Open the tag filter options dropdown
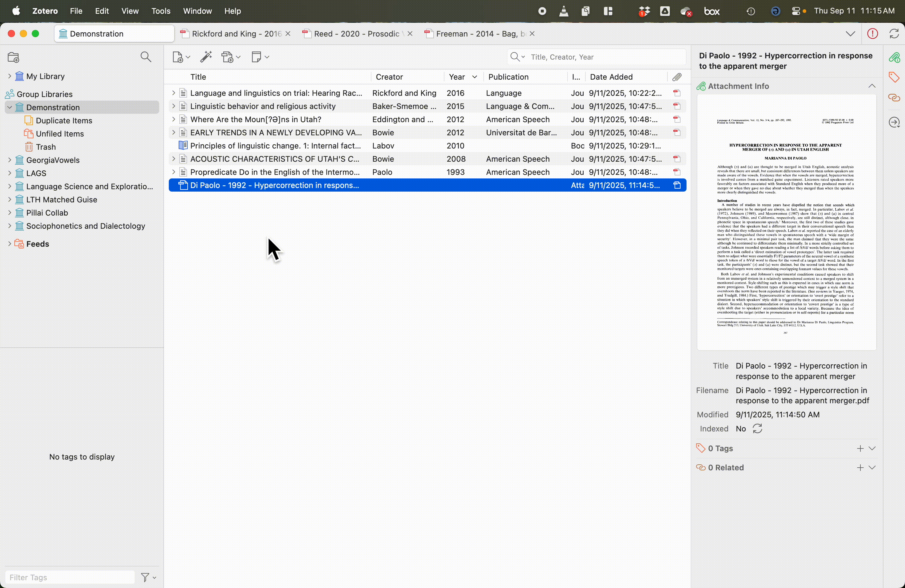The width and height of the screenshot is (905, 588). coord(148,577)
